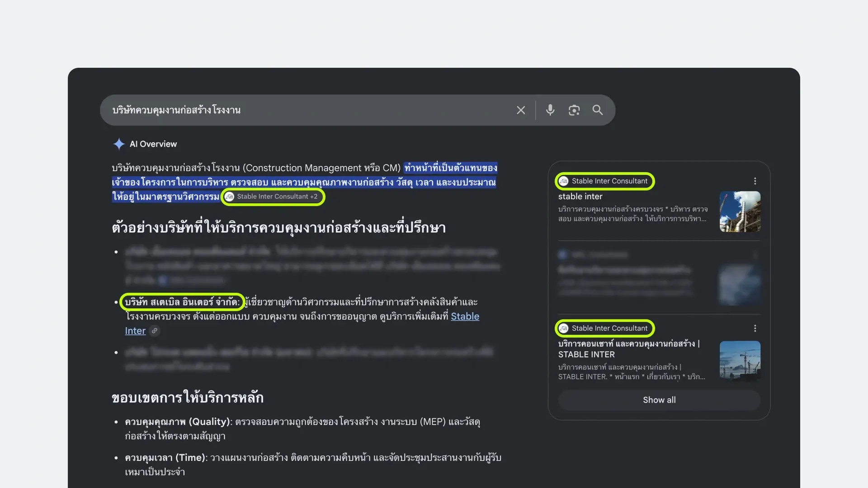Click the heading 'ขอบเขตการให้บริการหลัก'
Viewport: 868px width, 488px height.
188,398
